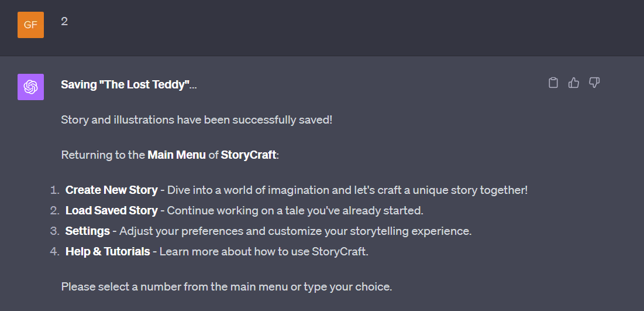The width and height of the screenshot is (644, 311).
Task: Click the "Please select a number" prompt line
Action: pos(226,287)
